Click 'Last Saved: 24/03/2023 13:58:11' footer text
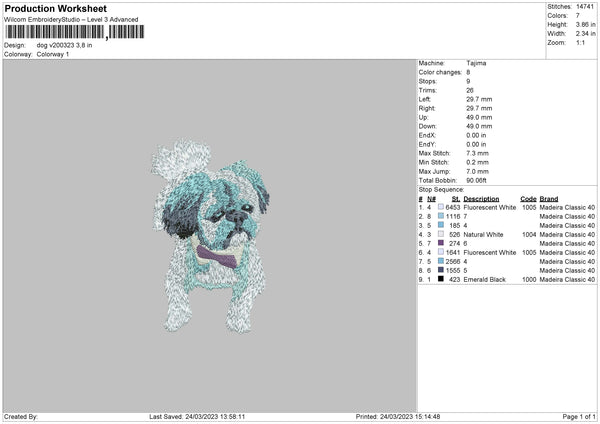Screen dimensions: 600x424 pos(197,417)
